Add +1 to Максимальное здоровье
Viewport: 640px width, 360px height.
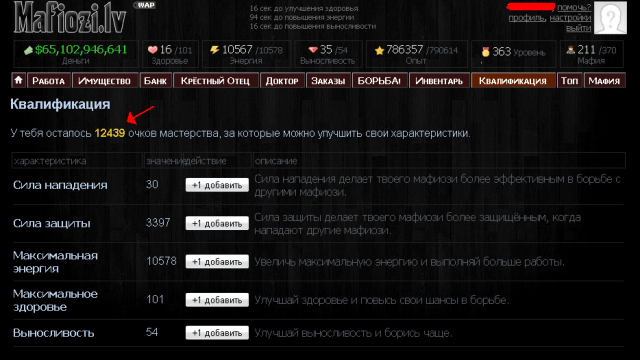click(x=217, y=300)
